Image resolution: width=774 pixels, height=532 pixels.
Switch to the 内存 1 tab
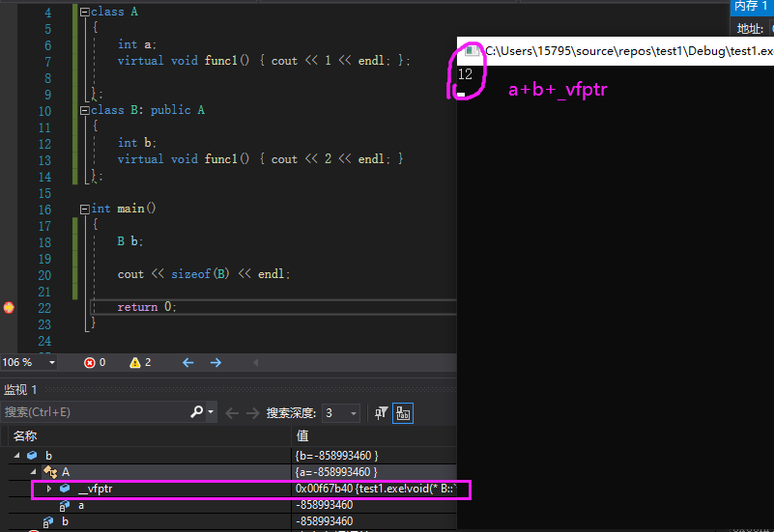[750, 7]
